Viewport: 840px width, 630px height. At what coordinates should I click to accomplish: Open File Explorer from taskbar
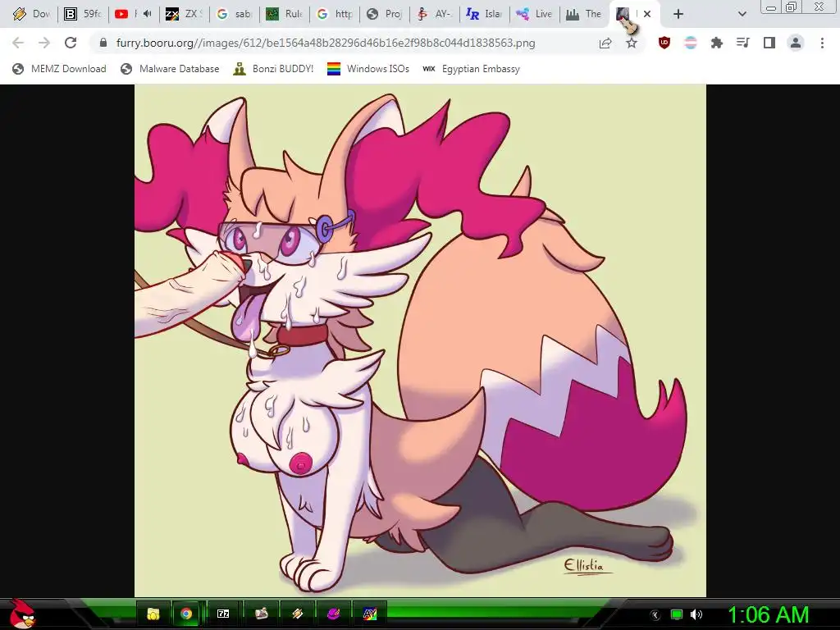(153, 614)
